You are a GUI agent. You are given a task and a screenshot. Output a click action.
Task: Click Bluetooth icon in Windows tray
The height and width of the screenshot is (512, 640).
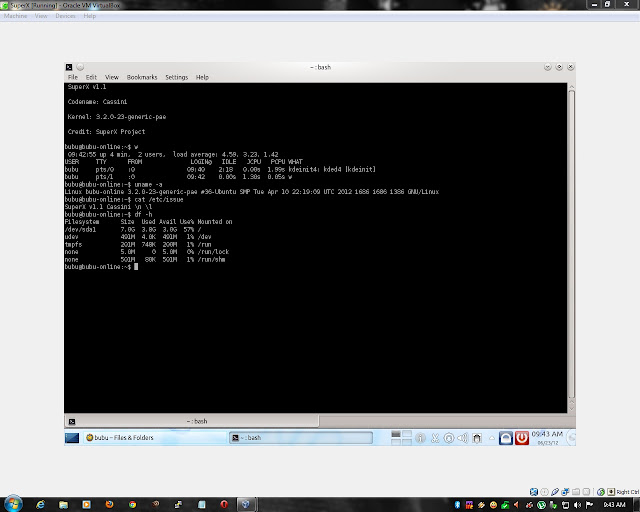(x=458, y=505)
